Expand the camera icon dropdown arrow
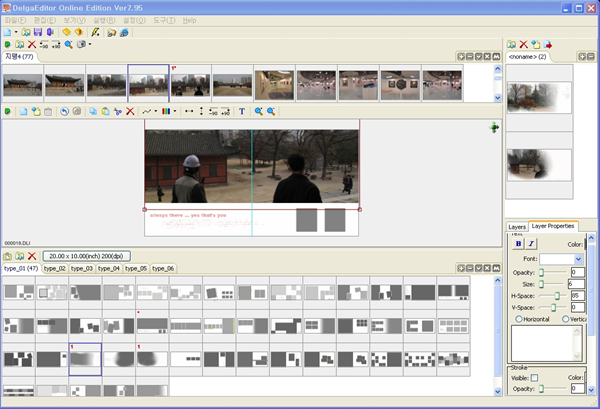 coord(90,44)
